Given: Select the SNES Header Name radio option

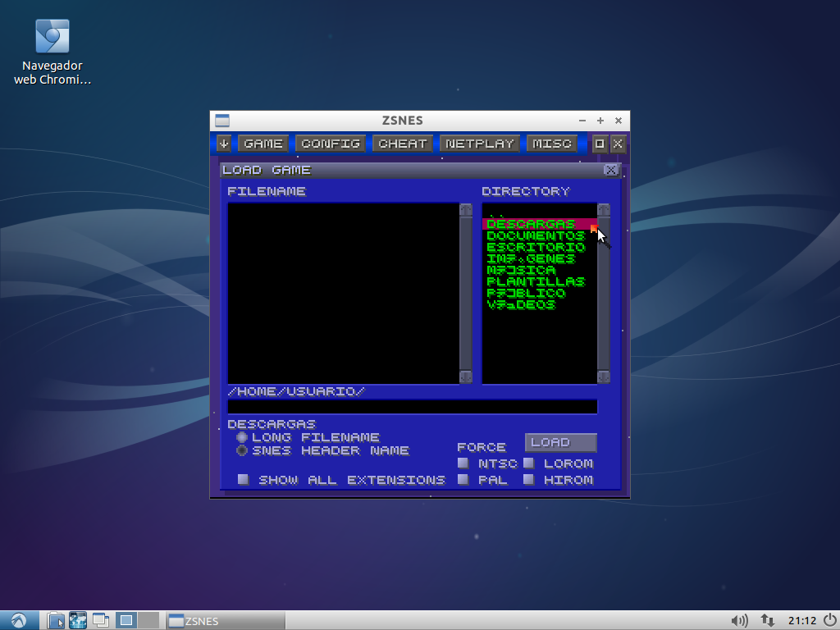Looking at the screenshot, I should point(242,450).
